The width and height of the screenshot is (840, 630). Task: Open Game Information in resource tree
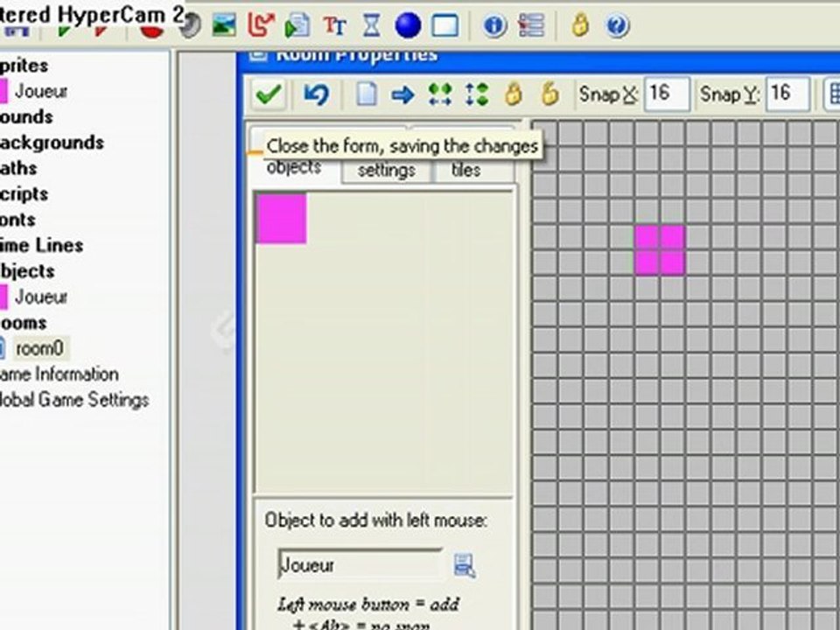click(x=59, y=374)
